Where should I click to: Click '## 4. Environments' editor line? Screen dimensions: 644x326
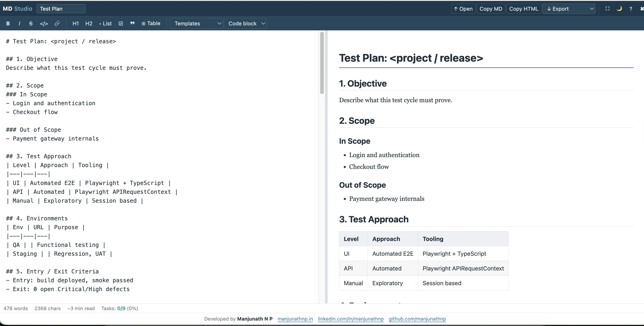click(37, 218)
